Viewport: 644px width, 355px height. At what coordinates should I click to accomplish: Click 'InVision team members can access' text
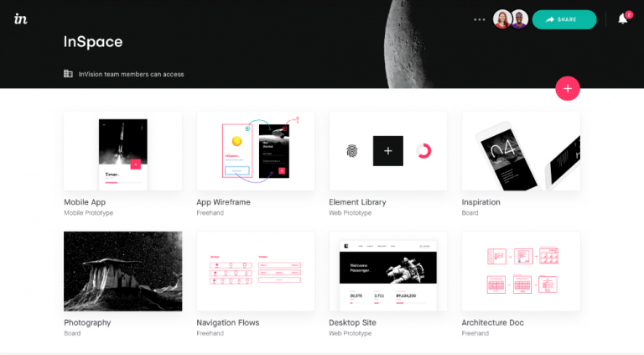pos(131,75)
